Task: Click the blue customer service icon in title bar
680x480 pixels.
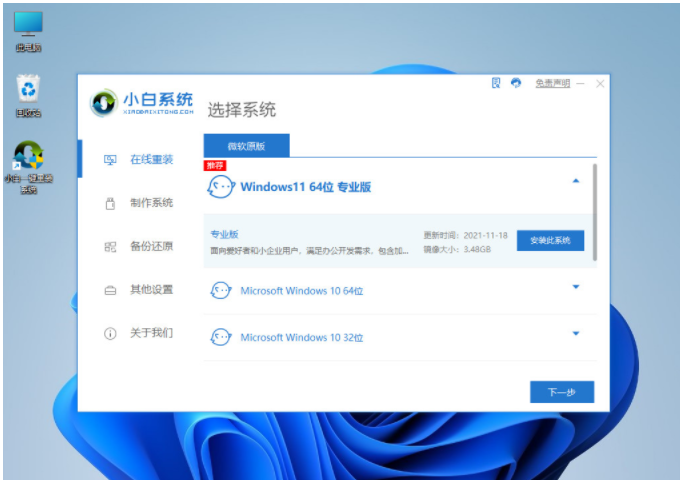Action: 516,83
